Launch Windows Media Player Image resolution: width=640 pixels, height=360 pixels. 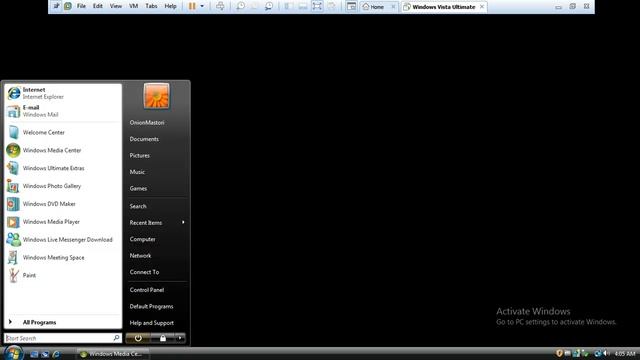(63, 222)
